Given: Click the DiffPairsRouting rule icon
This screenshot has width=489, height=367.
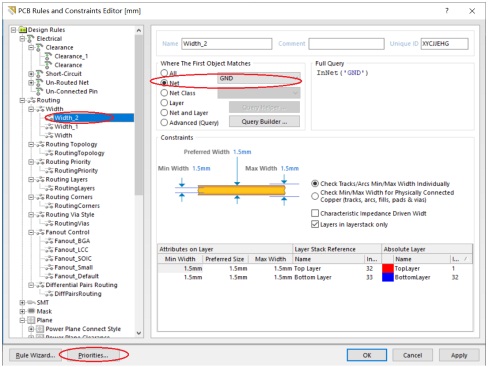Looking at the screenshot, I should pyautogui.click(x=49, y=294).
